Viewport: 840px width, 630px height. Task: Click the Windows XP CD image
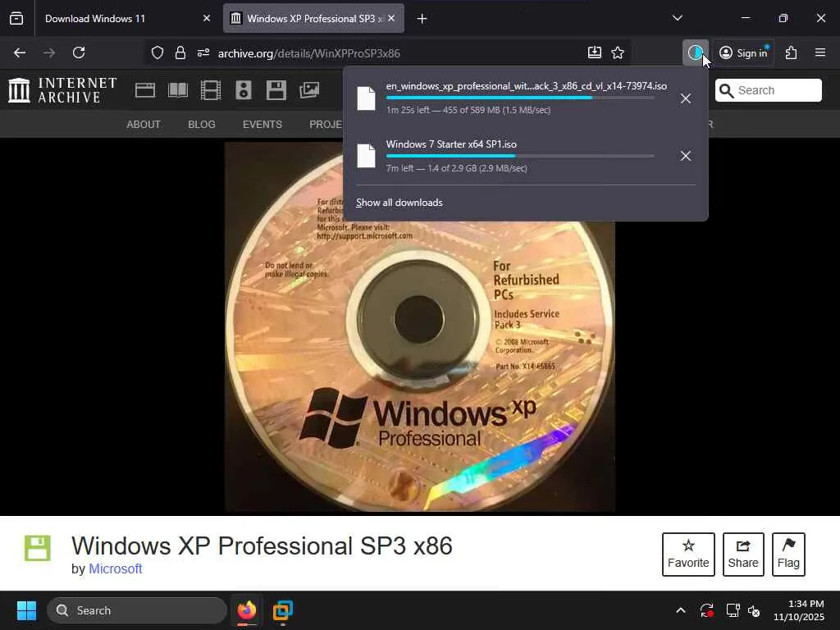coord(419,326)
